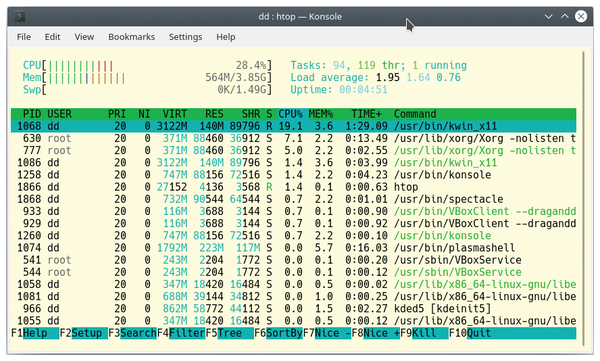The width and height of the screenshot is (600, 361).
Task: Click the F3 Search button
Action: click(132, 333)
